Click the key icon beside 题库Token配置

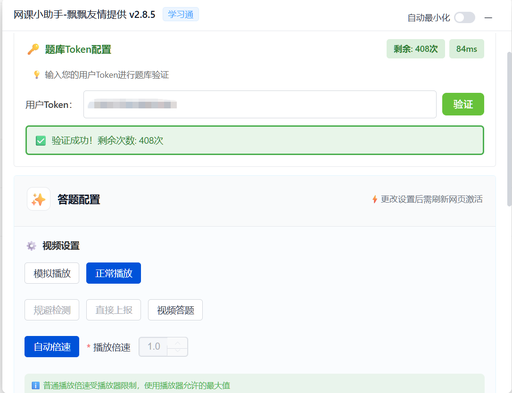coord(33,49)
